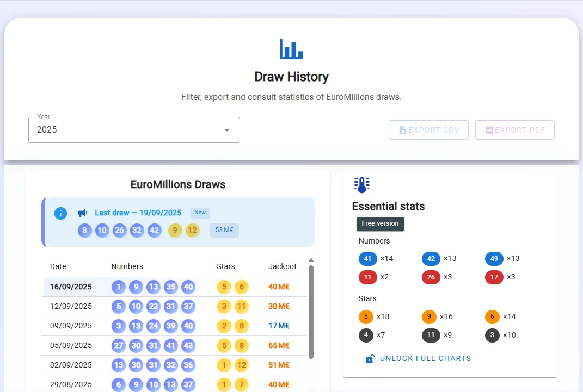This screenshot has height=392, width=583.
Task: Click the scroll-up arrow above draws table
Action: [x=311, y=260]
